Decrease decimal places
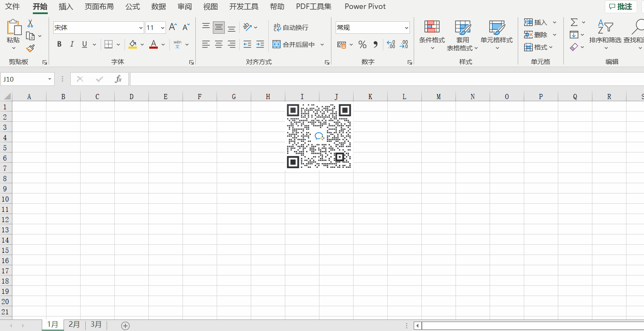Image resolution: width=644 pixels, height=331 pixels. pyautogui.click(x=404, y=44)
